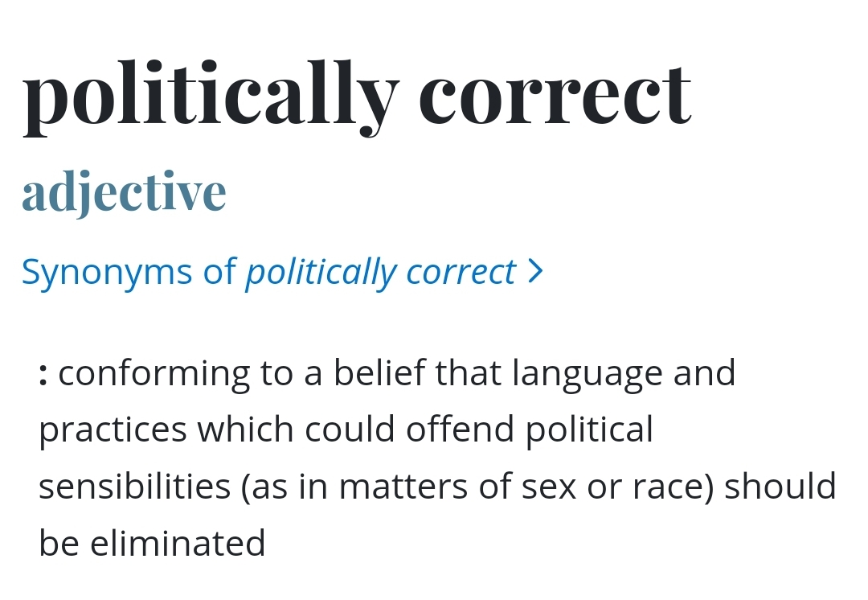Open Synonyms of politically correct link
The width and height of the screenshot is (868, 600).
click(282, 273)
